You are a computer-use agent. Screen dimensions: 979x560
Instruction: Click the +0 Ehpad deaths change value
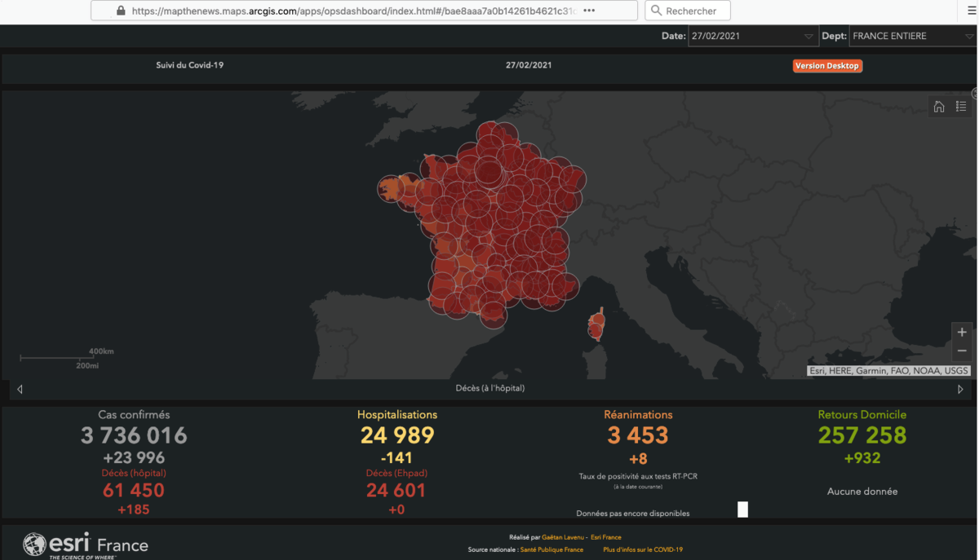pyautogui.click(x=396, y=510)
